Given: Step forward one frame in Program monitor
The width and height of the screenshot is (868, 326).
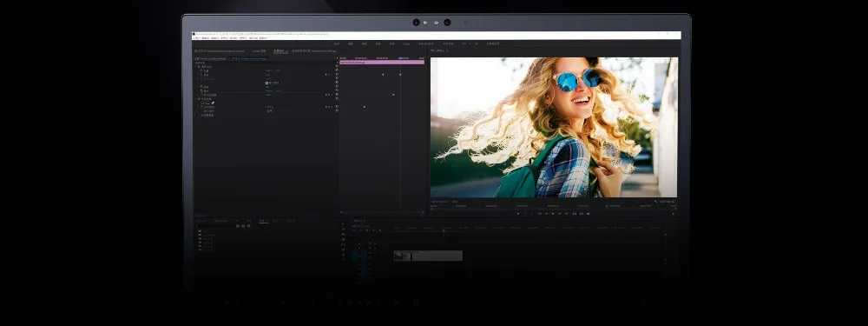Looking at the screenshot, I should pos(560,214).
